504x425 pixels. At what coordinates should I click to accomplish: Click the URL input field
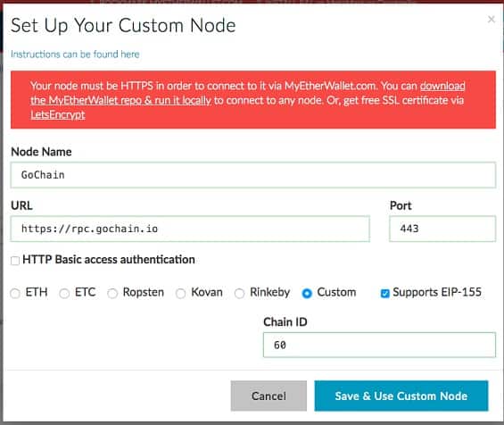190,229
